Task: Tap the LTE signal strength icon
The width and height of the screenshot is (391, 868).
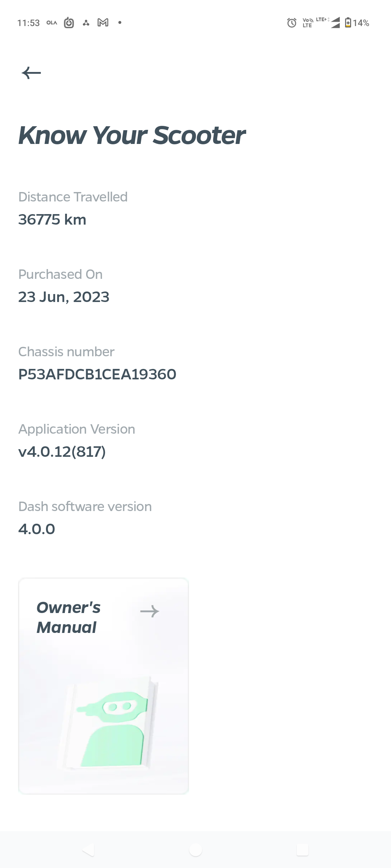Action: [x=335, y=22]
